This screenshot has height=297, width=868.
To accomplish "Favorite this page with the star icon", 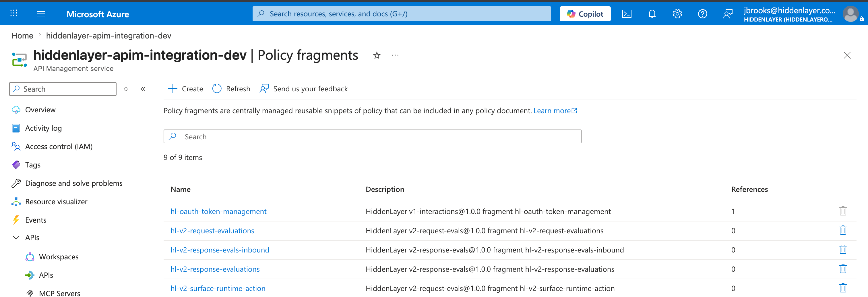I will coord(377,55).
